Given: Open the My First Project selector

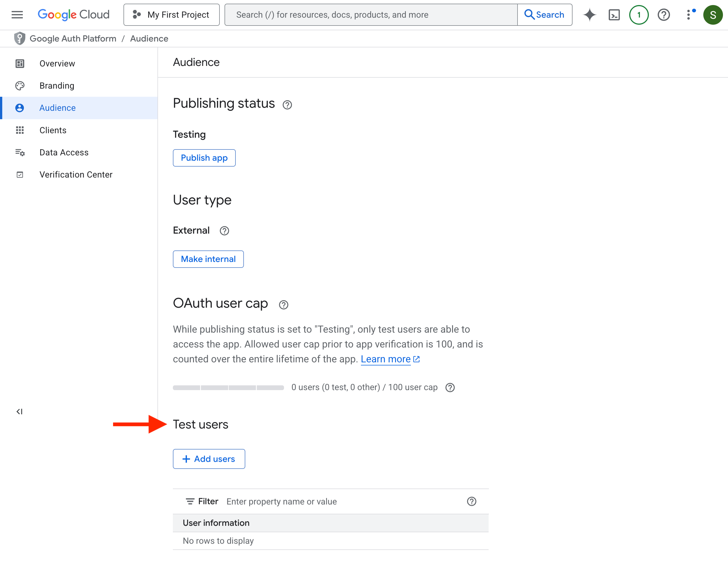Looking at the screenshot, I should (x=171, y=15).
